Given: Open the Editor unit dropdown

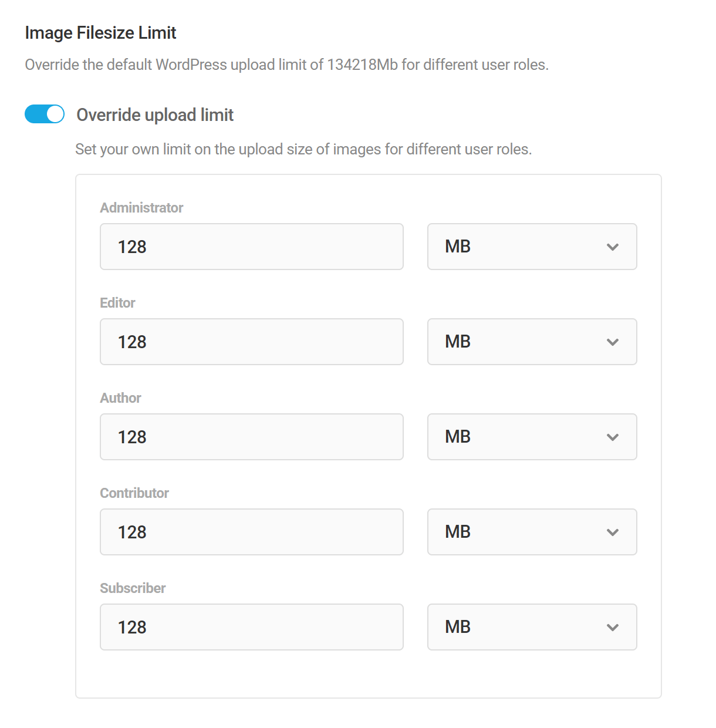Looking at the screenshot, I should (x=531, y=342).
